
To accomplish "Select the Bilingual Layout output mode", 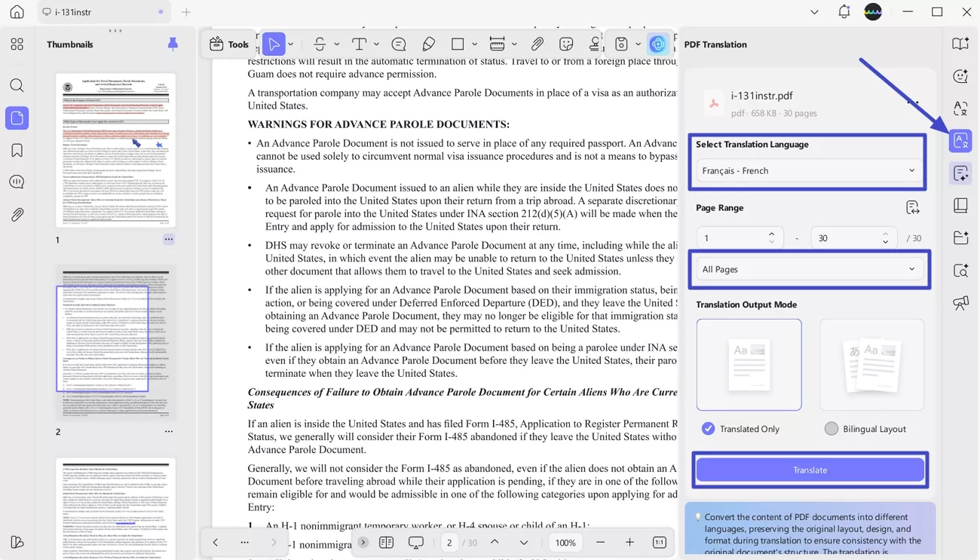I will [831, 428].
